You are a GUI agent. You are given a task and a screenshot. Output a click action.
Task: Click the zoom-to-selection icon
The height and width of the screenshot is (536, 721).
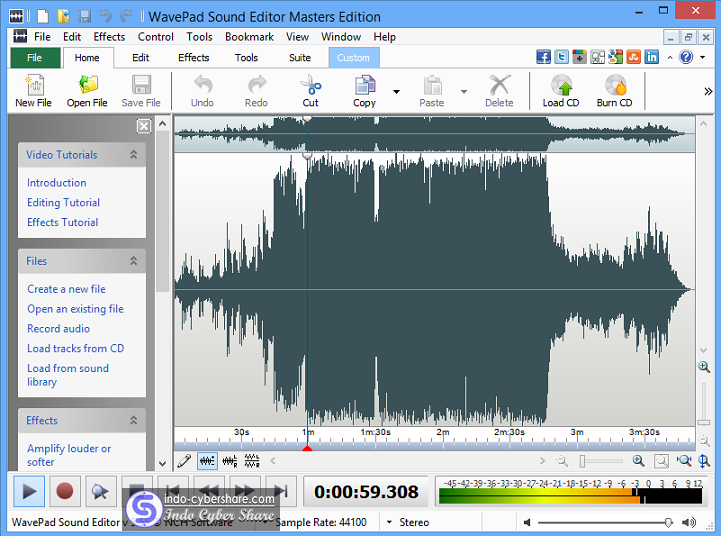pos(661,461)
